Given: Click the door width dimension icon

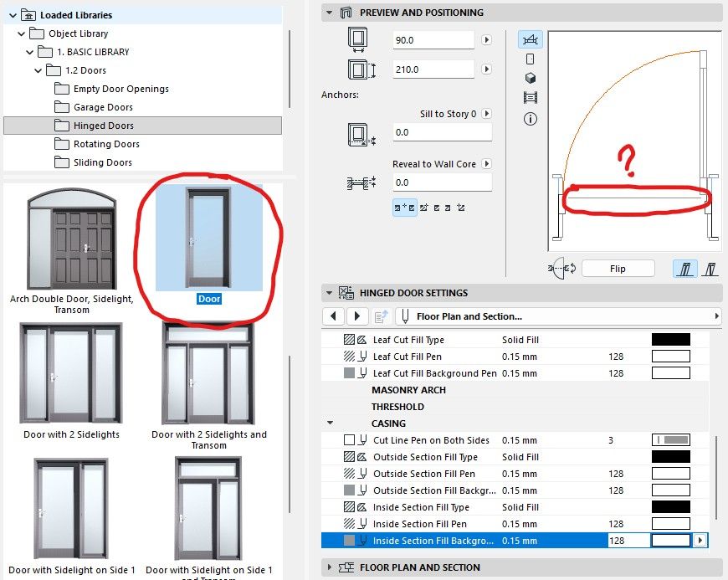Looking at the screenshot, I should pyautogui.click(x=358, y=40).
